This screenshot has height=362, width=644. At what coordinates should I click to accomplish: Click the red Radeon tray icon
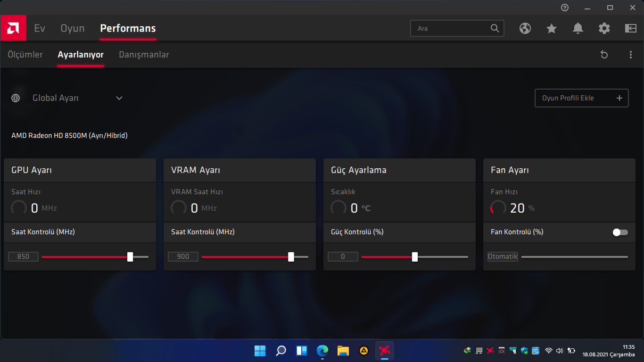pyautogui.click(x=490, y=351)
